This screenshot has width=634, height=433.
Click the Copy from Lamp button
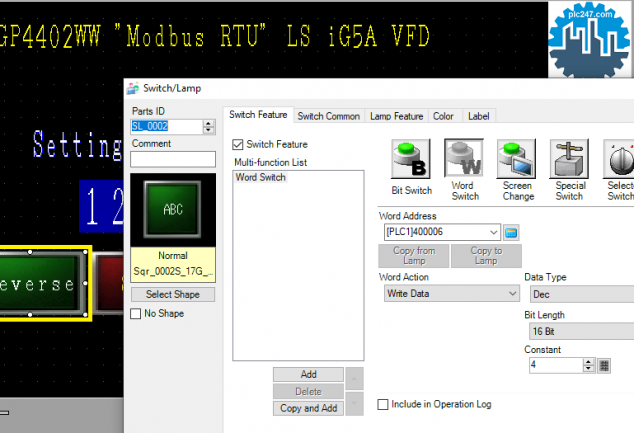point(414,256)
